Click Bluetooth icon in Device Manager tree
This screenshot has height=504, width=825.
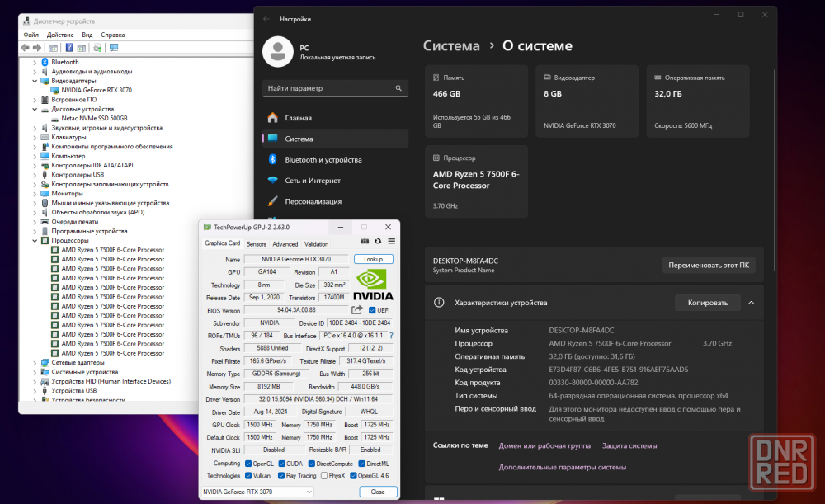click(45, 62)
